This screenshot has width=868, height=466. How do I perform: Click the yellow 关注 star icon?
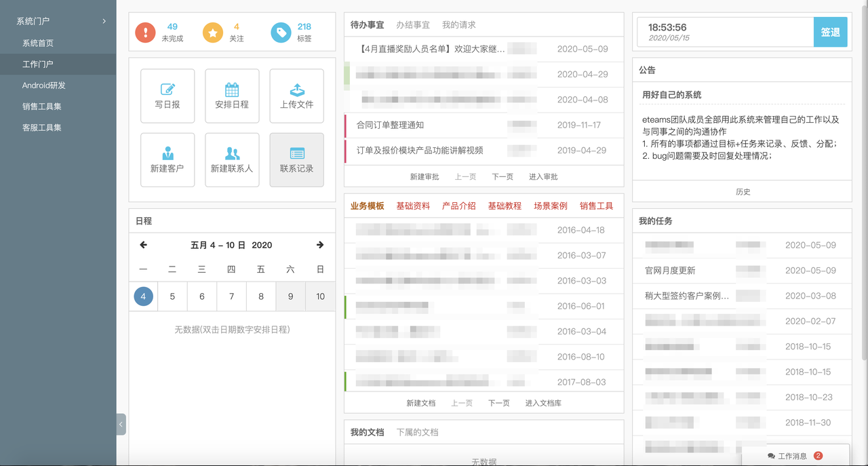point(212,31)
